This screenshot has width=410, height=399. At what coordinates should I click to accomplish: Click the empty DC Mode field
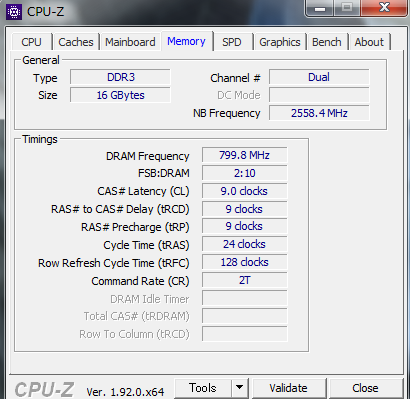point(319,95)
